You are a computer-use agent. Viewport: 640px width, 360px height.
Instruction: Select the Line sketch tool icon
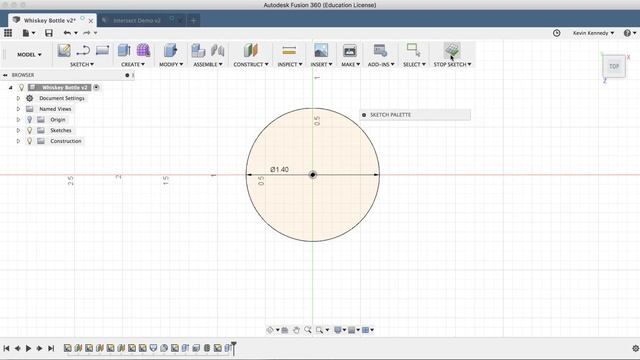[83, 51]
